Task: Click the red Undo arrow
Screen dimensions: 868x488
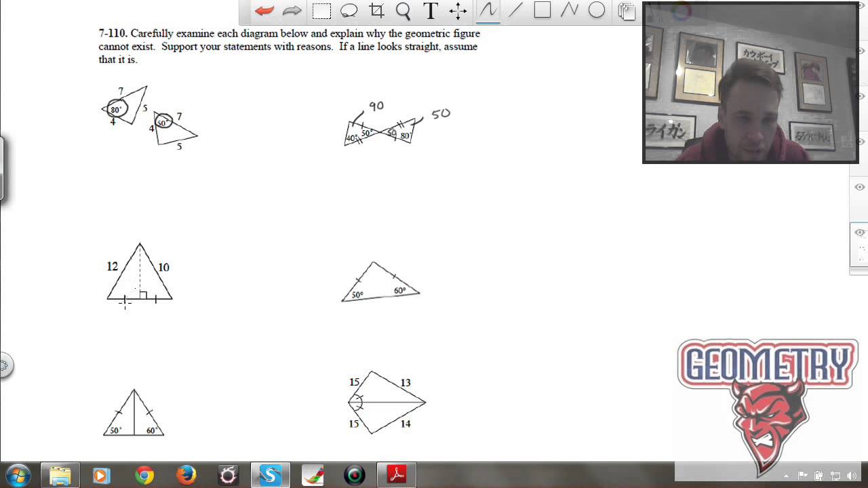Action: (x=264, y=10)
